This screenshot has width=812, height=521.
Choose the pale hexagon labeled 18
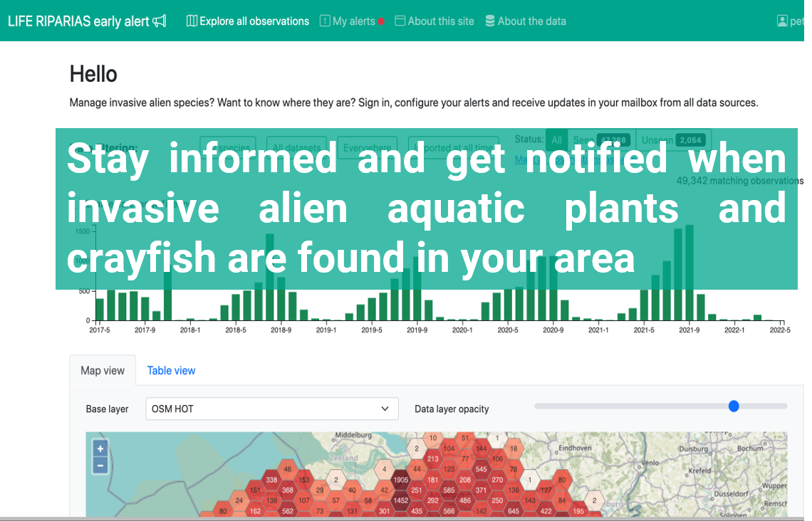point(513,448)
